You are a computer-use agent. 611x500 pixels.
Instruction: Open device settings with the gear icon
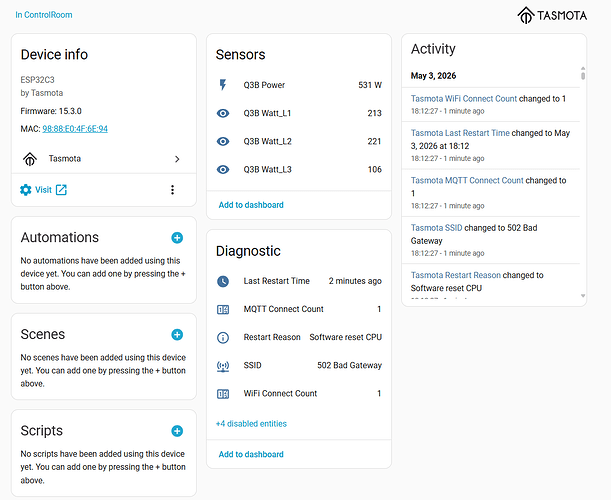pyautogui.click(x=26, y=190)
